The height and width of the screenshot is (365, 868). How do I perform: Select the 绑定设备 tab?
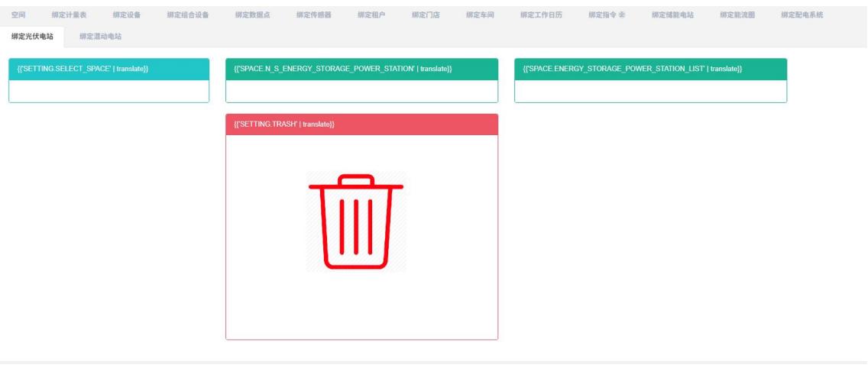[x=127, y=15]
